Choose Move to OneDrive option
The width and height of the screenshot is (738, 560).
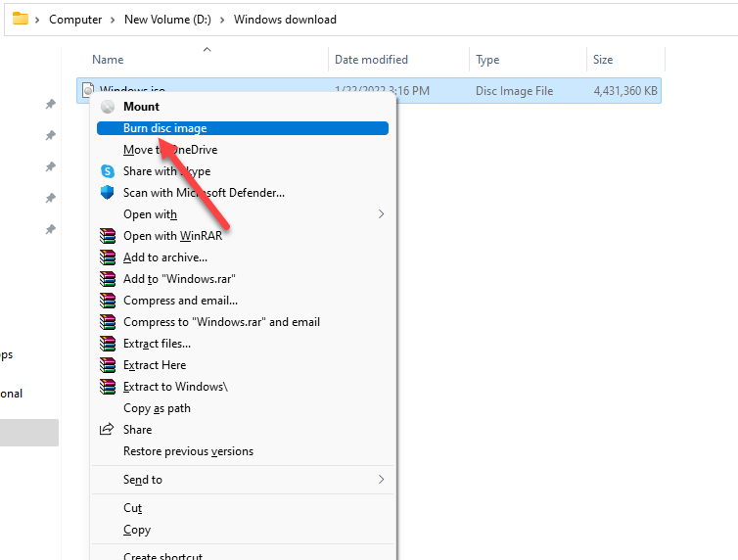169,150
